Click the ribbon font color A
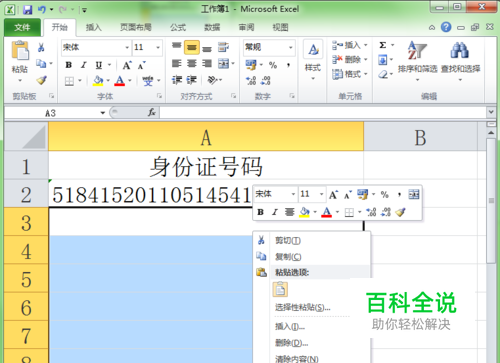 coord(120,81)
